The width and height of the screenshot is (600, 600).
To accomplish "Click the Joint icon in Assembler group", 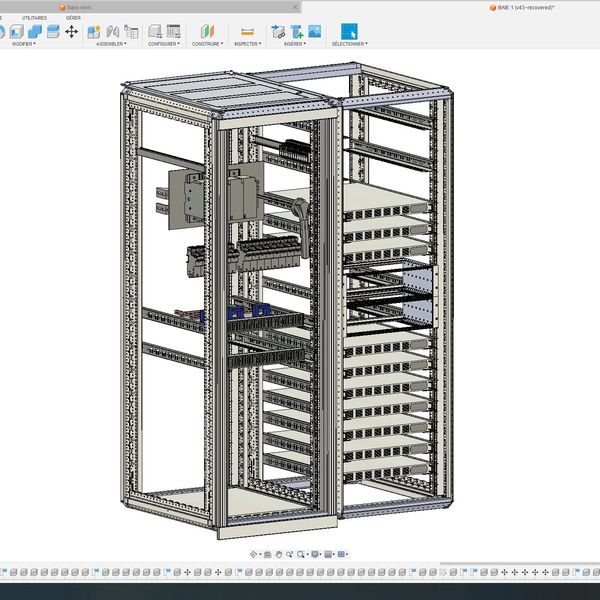I will [114, 31].
